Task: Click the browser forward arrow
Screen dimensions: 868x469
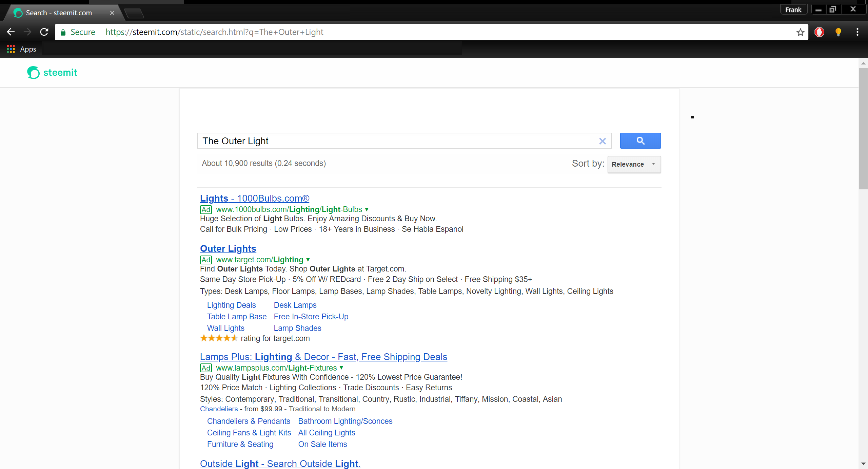Action: click(x=27, y=32)
